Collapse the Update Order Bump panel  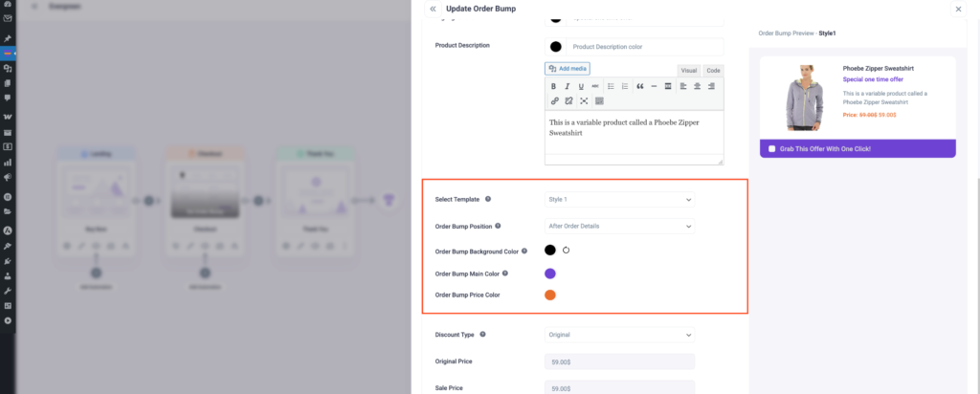(433, 9)
